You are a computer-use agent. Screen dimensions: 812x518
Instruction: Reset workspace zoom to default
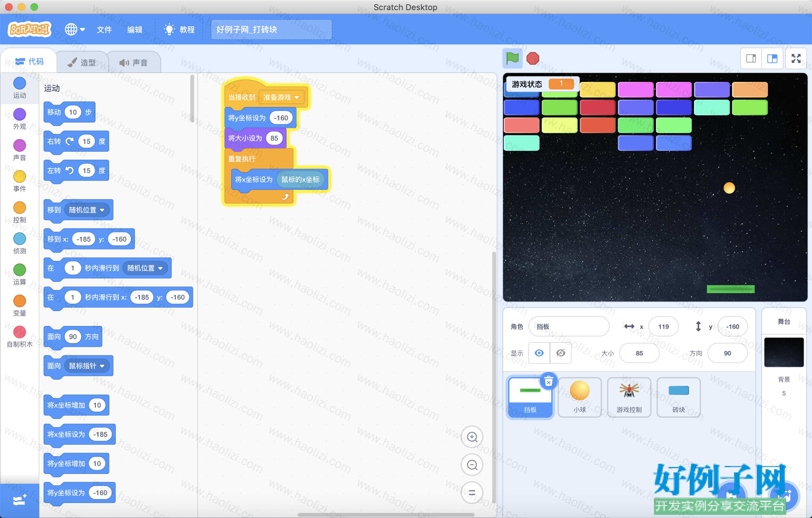[x=472, y=493]
